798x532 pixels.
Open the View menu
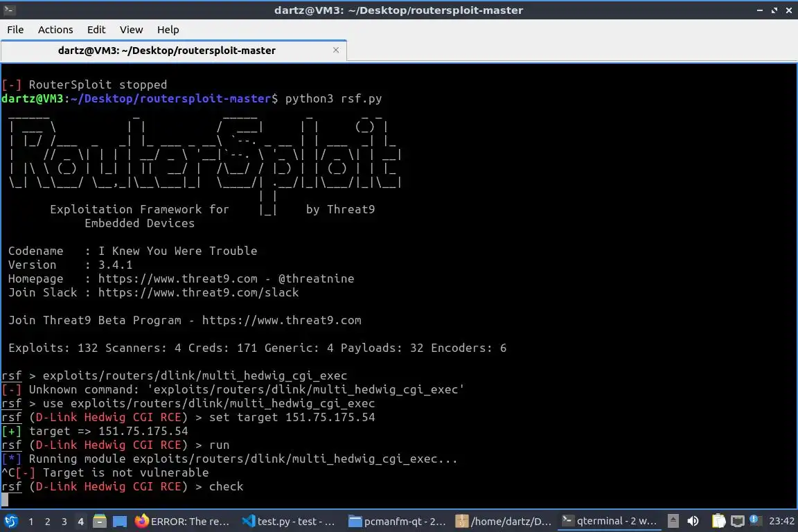click(132, 30)
